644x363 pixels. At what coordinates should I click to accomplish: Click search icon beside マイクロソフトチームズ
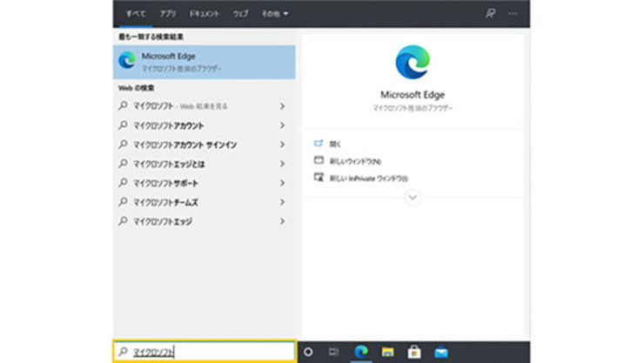click(123, 202)
